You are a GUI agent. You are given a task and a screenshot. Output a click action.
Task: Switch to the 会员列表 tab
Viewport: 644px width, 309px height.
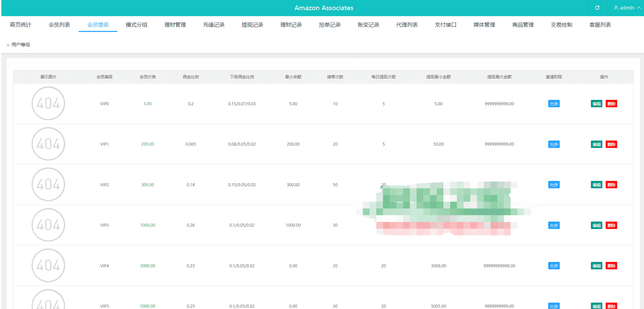59,25
